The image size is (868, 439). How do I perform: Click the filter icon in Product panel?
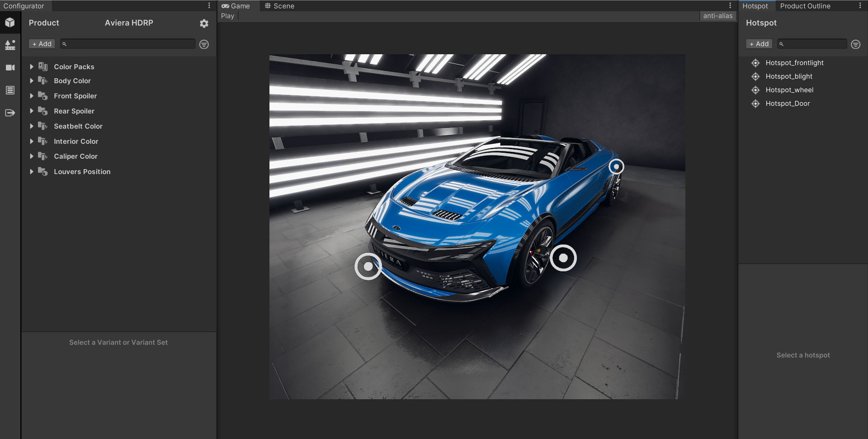pyautogui.click(x=204, y=44)
